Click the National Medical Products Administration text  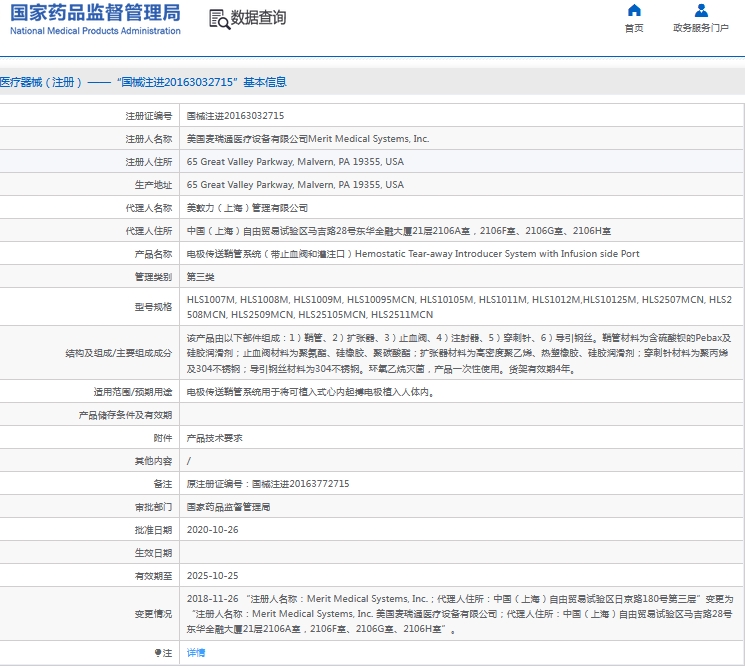coord(95,31)
